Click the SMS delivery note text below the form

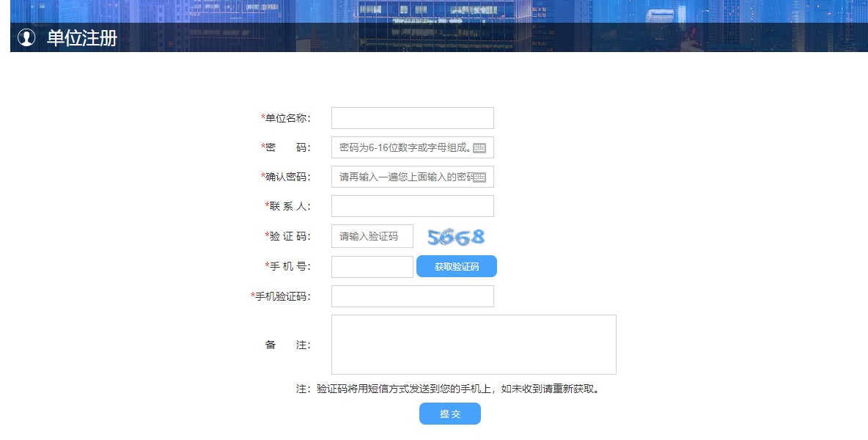coord(450,390)
